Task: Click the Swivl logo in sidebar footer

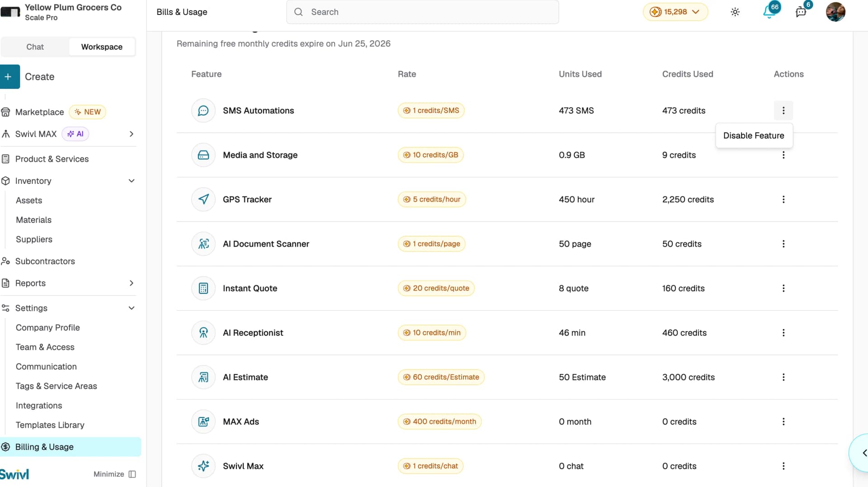Action: click(x=14, y=474)
